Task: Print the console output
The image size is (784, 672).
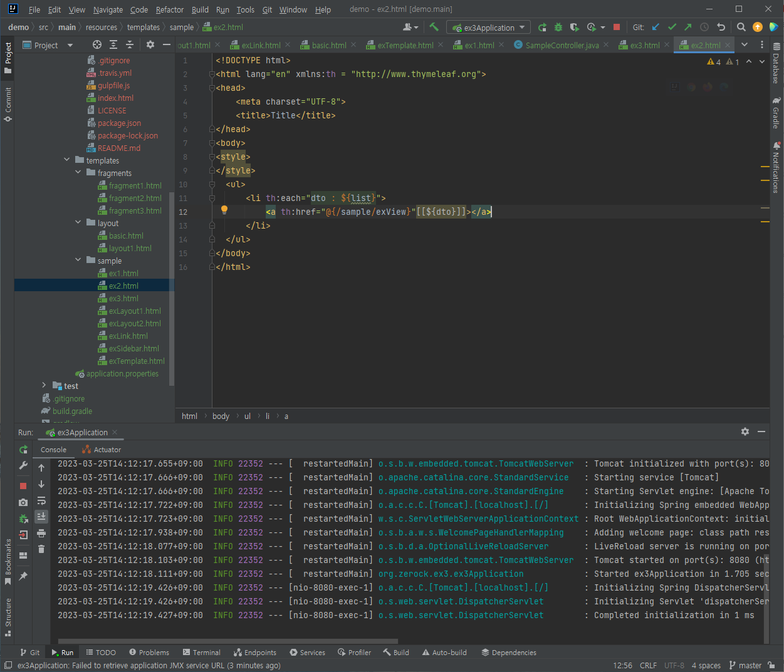Action: coord(41,533)
